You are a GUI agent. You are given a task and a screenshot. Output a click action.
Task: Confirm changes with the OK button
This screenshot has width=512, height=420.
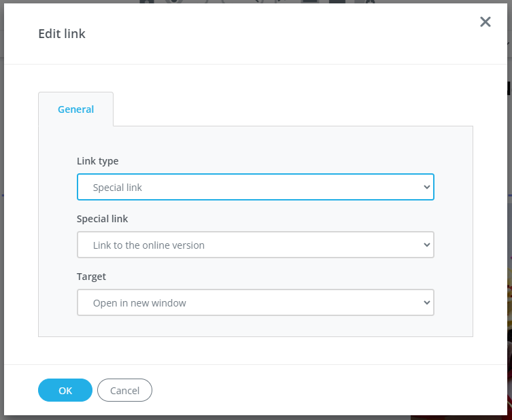pos(65,390)
